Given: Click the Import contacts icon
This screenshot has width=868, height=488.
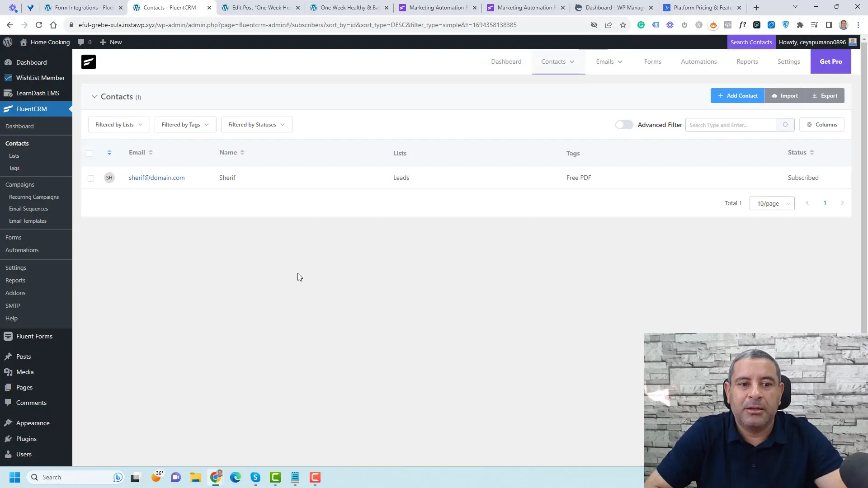Looking at the screenshot, I should (x=785, y=95).
